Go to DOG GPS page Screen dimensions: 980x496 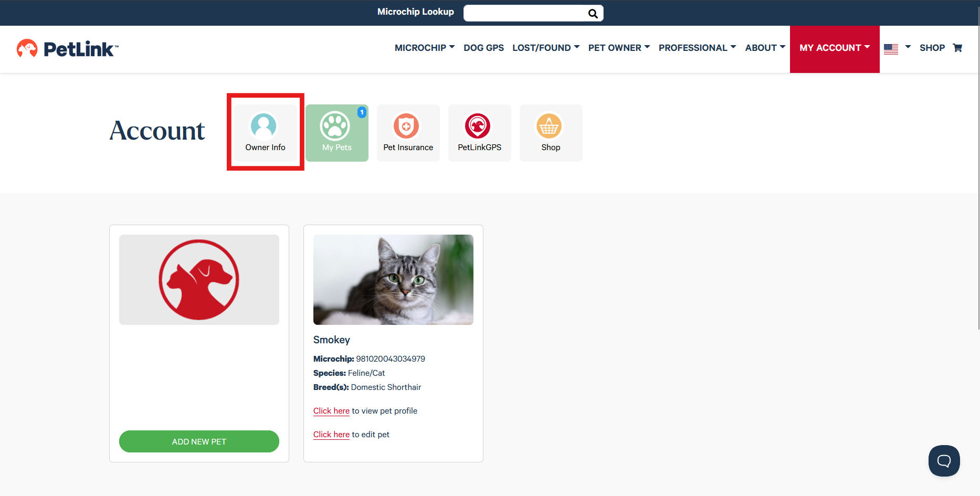483,48
